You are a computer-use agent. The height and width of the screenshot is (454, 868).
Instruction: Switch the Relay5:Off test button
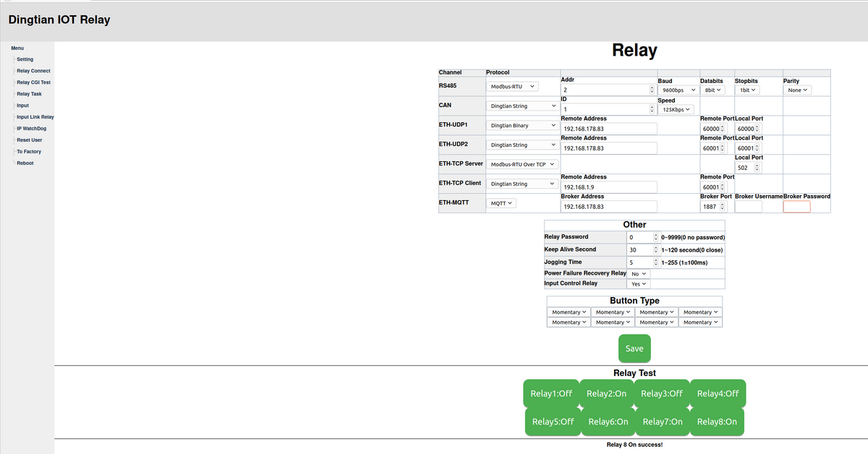click(x=553, y=421)
